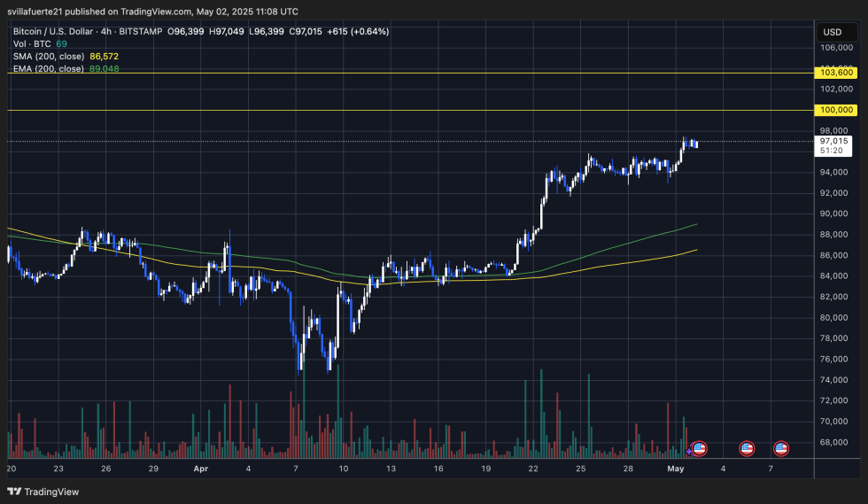The height and width of the screenshot is (504, 868).
Task: Select the EMA (200, close) indicator legend
Action: (48, 68)
